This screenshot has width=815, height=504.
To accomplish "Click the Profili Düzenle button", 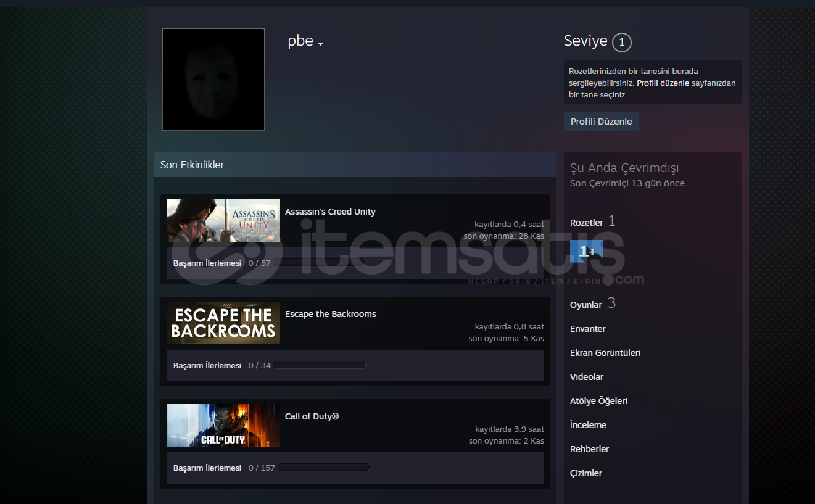I will [x=602, y=122].
